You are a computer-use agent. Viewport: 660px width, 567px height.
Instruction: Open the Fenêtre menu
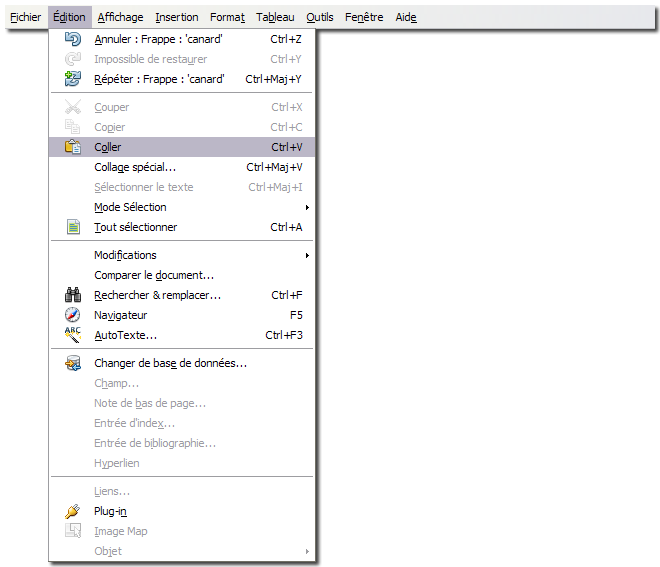click(x=364, y=17)
